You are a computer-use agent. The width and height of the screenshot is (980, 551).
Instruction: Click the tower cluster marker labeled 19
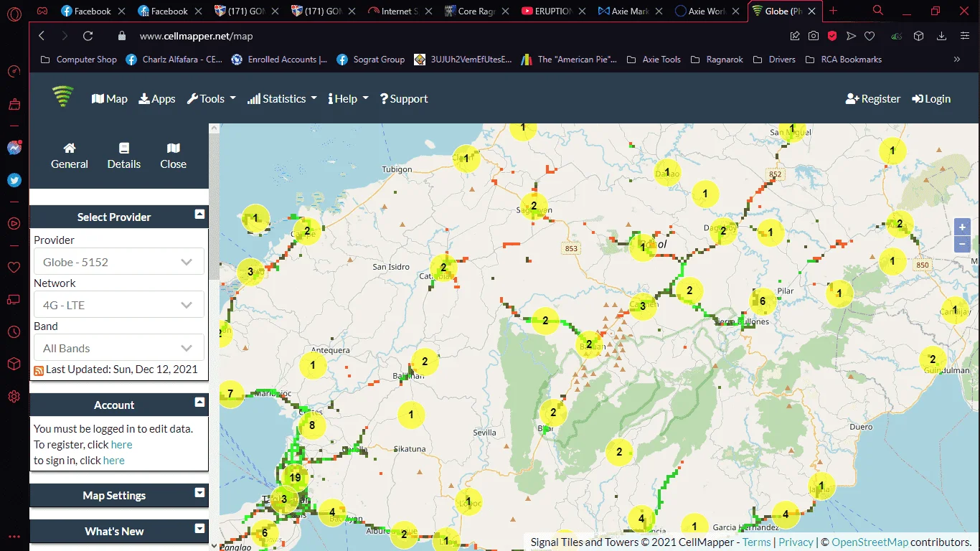[295, 476]
